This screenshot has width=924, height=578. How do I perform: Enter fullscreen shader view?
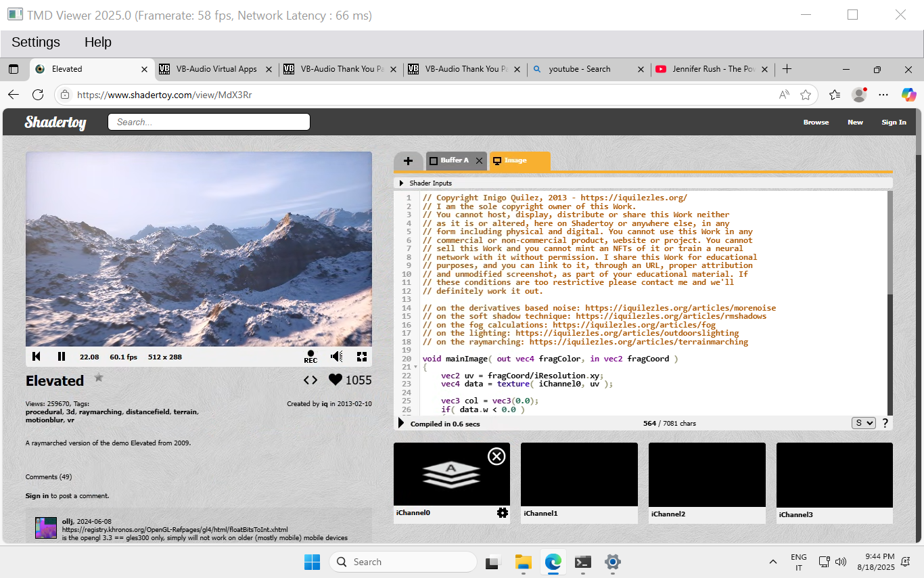362,357
